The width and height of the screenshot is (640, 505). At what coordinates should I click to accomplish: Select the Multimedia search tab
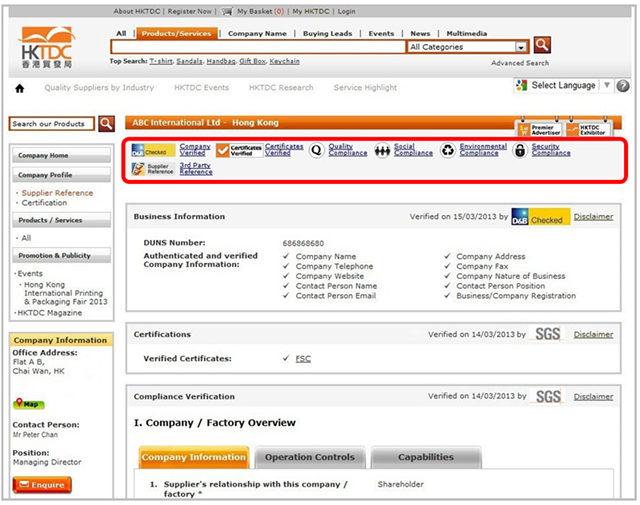467,33
